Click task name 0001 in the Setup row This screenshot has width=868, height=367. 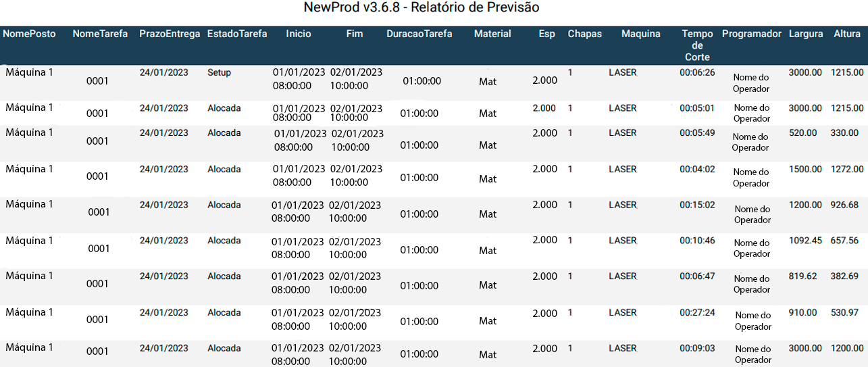coord(97,81)
